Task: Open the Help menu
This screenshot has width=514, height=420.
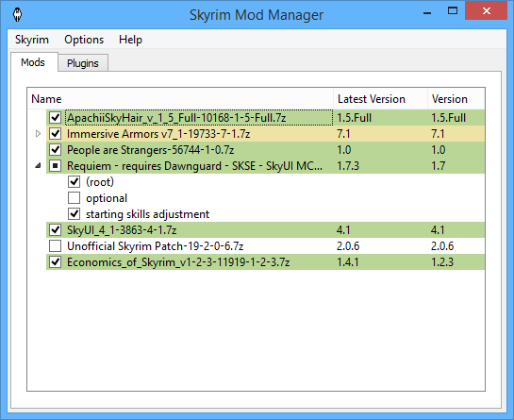Action: tap(130, 40)
